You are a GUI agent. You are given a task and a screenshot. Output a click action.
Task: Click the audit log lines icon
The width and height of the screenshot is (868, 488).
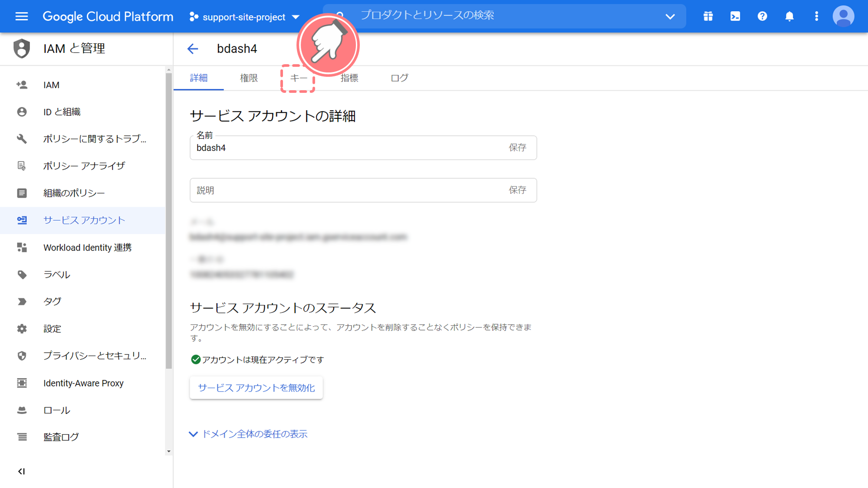click(22, 437)
